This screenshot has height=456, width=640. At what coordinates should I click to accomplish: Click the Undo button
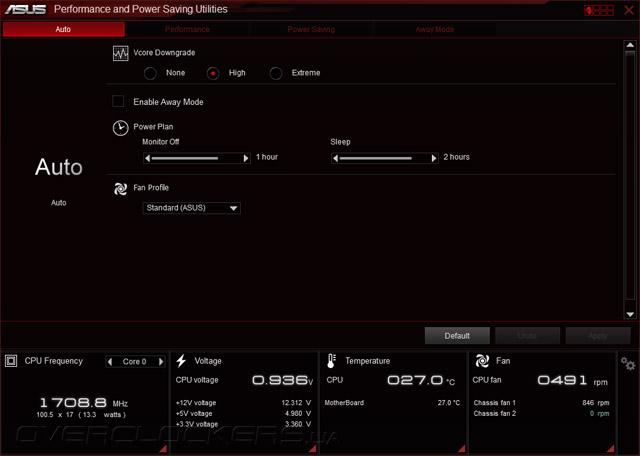click(x=527, y=336)
